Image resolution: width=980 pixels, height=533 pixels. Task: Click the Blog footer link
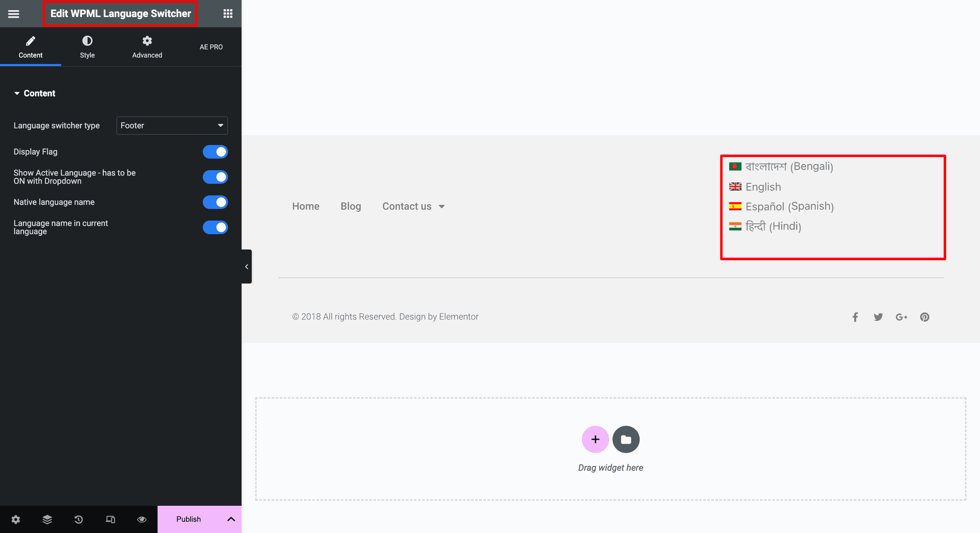(x=351, y=206)
